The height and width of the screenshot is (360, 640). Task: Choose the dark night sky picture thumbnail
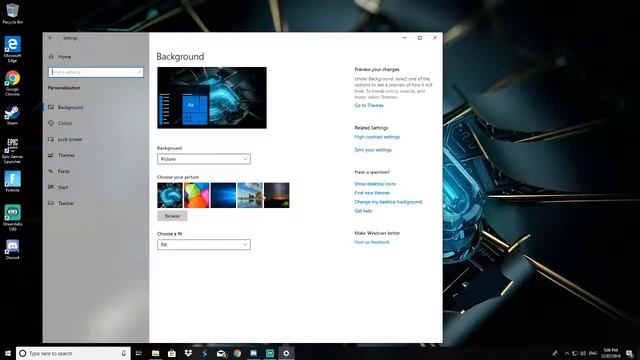pos(277,195)
